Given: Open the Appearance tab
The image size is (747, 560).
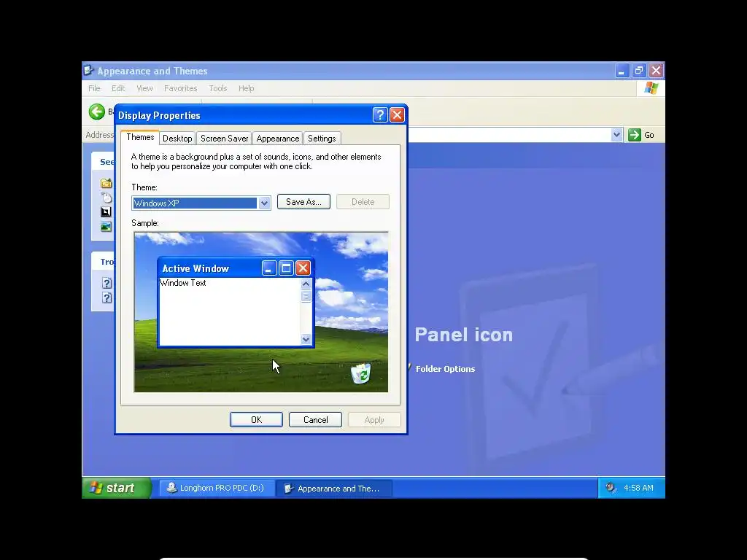Looking at the screenshot, I should pos(278,138).
